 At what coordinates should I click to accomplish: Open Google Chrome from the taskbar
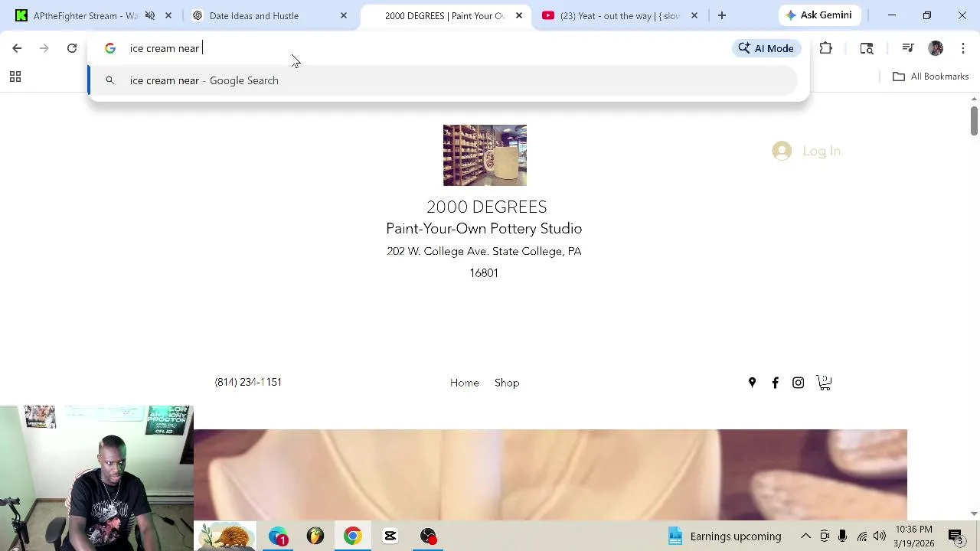pyautogui.click(x=353, y=536)
